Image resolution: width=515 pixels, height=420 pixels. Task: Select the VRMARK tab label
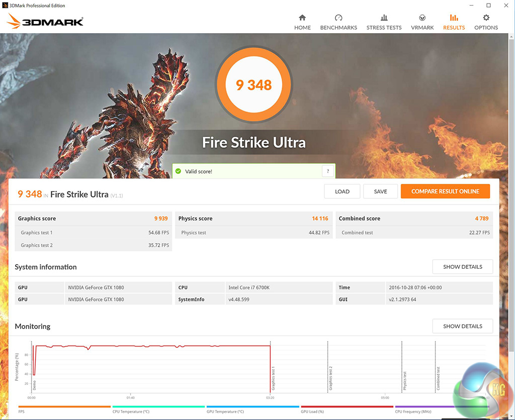click(422, 28)
